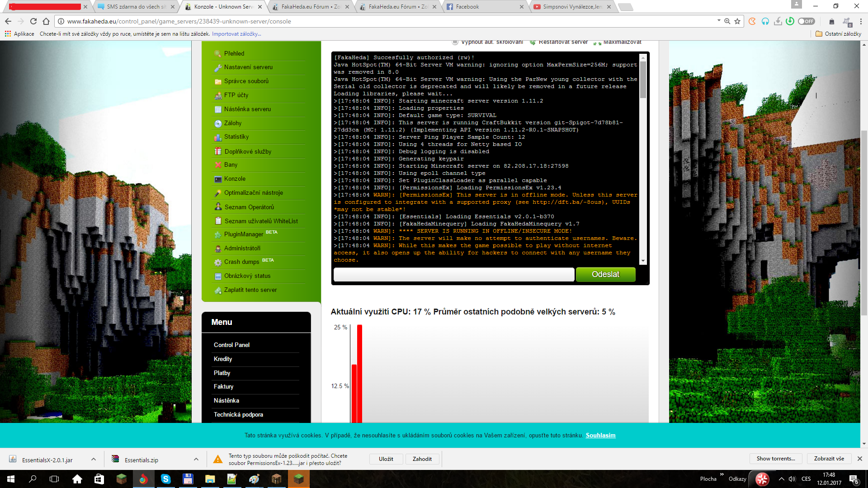Screen dimensions: 868x488
Task: Open Task View on the taskbar
Action: pos(54,479)
